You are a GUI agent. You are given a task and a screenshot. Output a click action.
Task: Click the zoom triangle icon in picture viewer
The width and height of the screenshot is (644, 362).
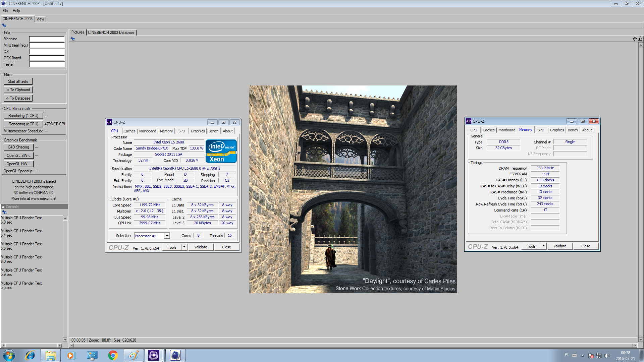coord(640,39)
